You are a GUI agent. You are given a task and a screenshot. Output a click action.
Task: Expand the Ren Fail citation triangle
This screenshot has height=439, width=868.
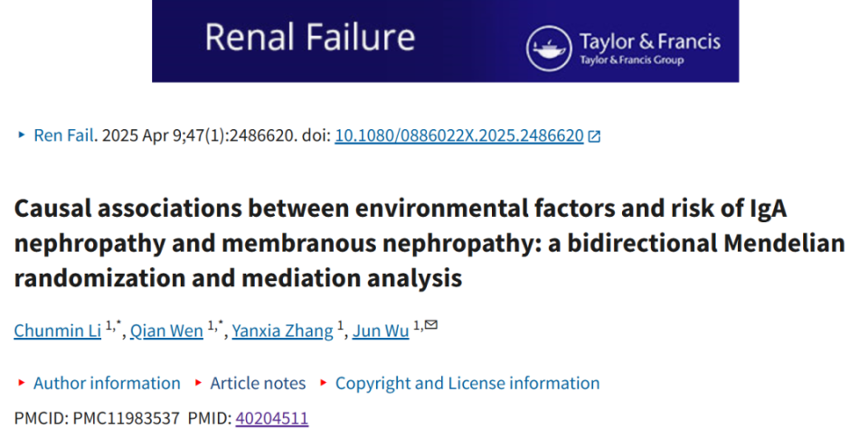pyautogui.click(x=22, y=135)
